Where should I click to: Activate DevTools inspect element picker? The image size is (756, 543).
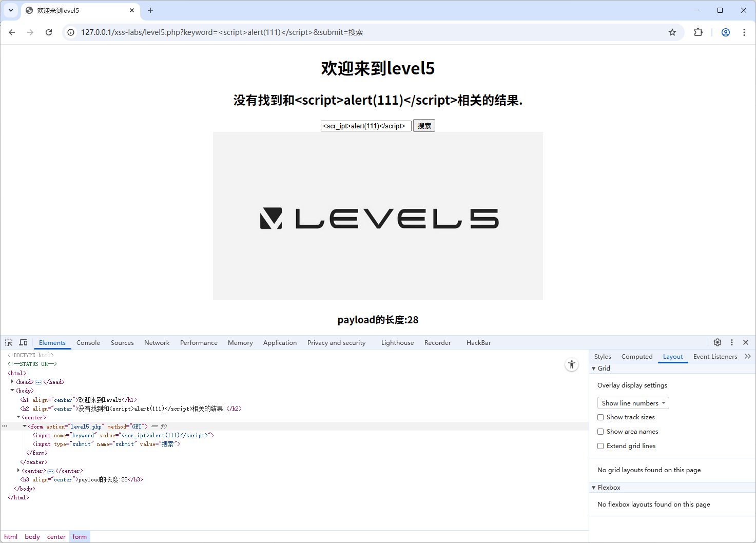(9, 342)
